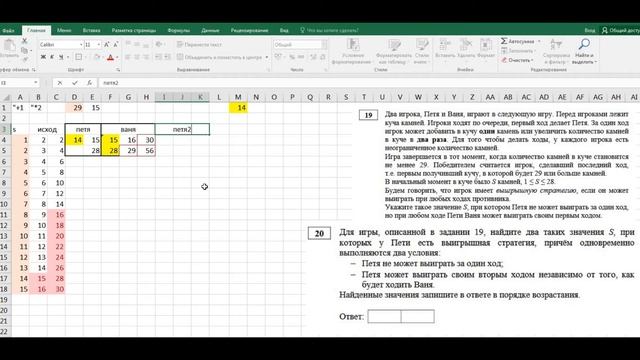Click the red font color A icon
The image size is (640, 360).
click(x=110, y=58)
